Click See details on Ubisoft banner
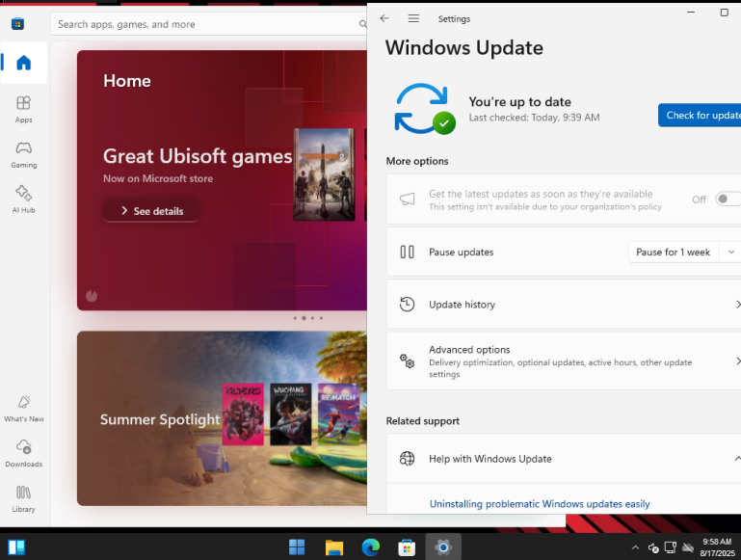This screenshot has width=741, height=560. (151, 211)
